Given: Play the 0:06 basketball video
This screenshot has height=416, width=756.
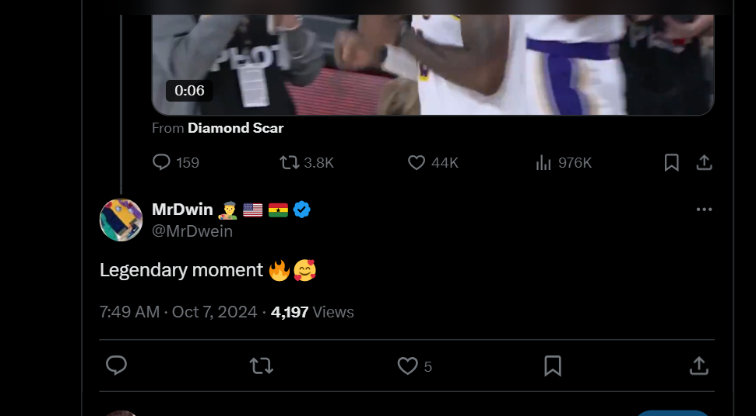Looking at the screenshot, I should click(x=433, y=60).
